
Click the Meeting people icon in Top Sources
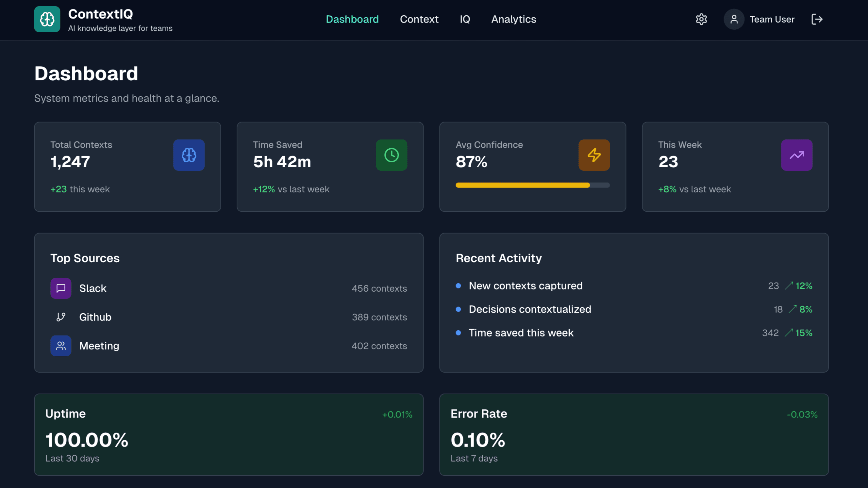point(61,346)
